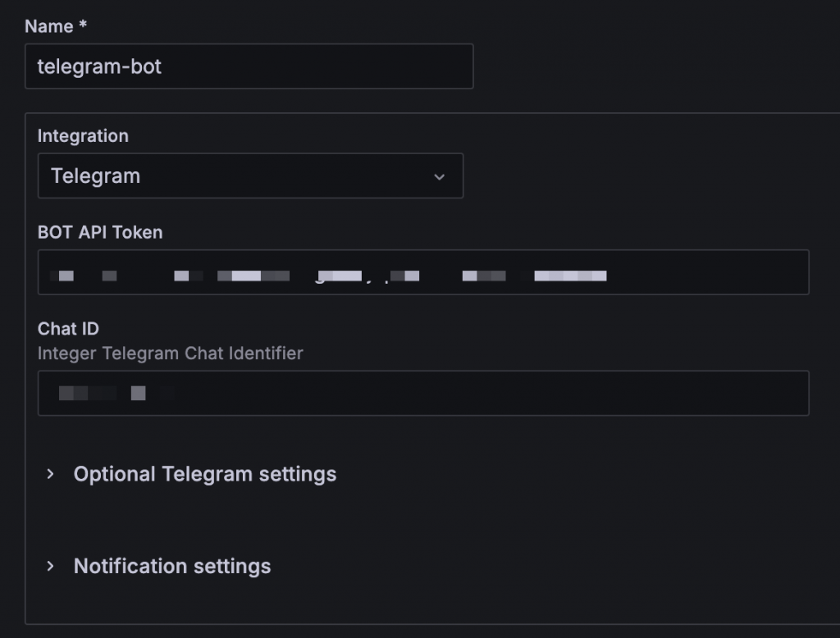Select the "Telegram" text inside the dropdown
Image resolution: width=840 pixels, height=638 pixels.
pyautogui.click(x=95, y=175)
